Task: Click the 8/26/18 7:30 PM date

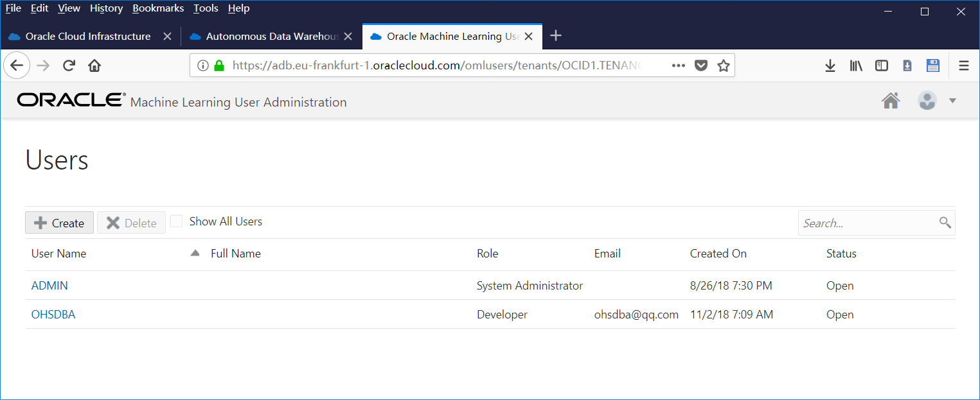Action: coord(731,286)
